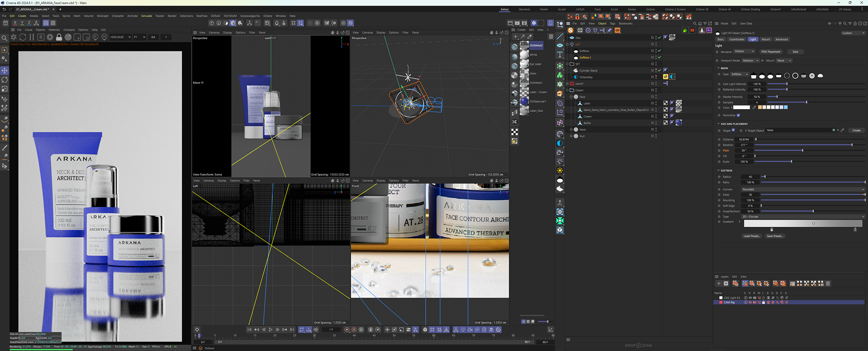The image size is (868, 351).
Task: Play the timeline animation forward
Action: pos(271,330)
